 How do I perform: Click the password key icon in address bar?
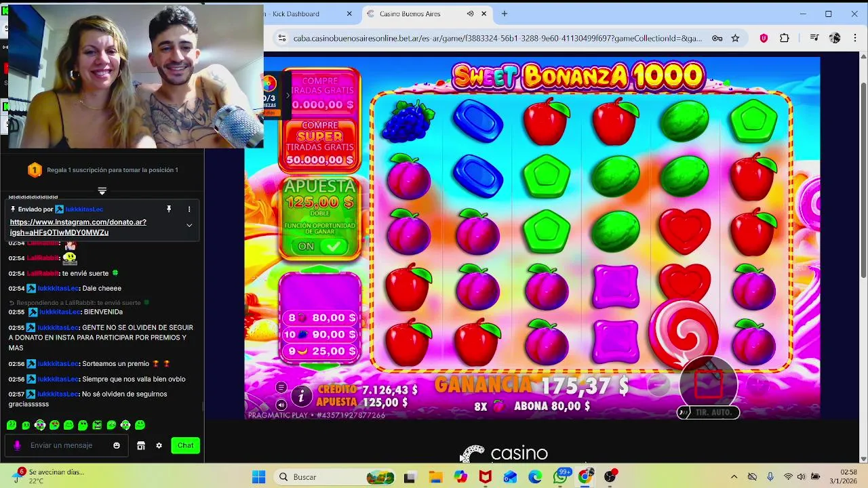tap(717, 39)
